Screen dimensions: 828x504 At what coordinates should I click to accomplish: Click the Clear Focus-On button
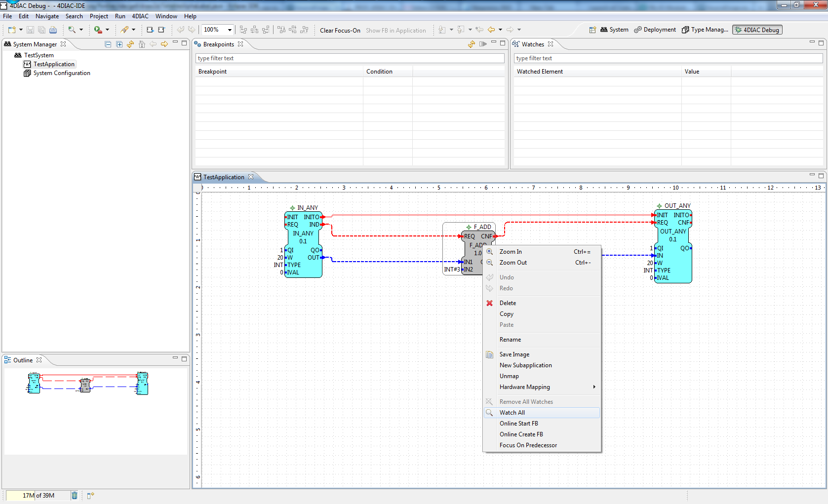click(x=340, y=31)
